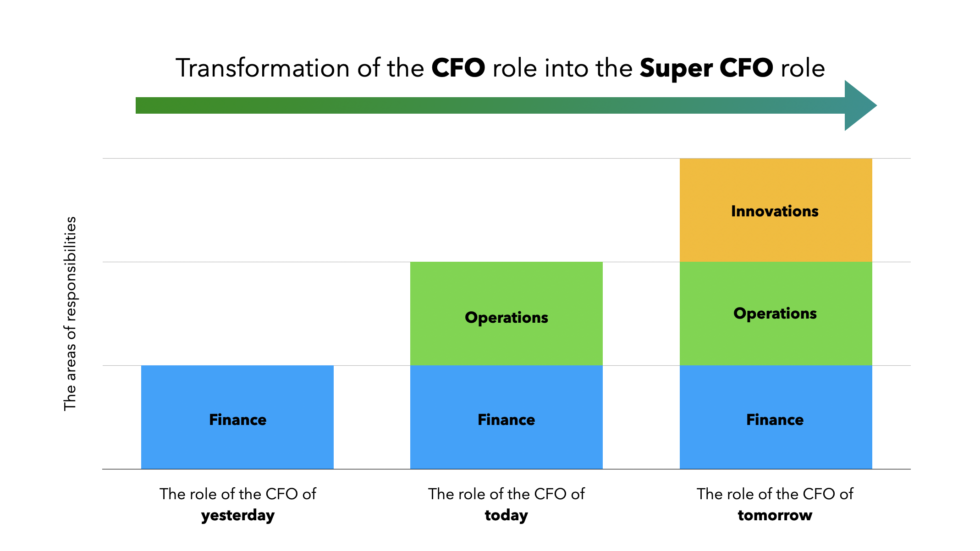Select the 'tomorrow' axis label
Image resolution: width=980 pixels, height=551 pixels.
(x=775, y=515)
